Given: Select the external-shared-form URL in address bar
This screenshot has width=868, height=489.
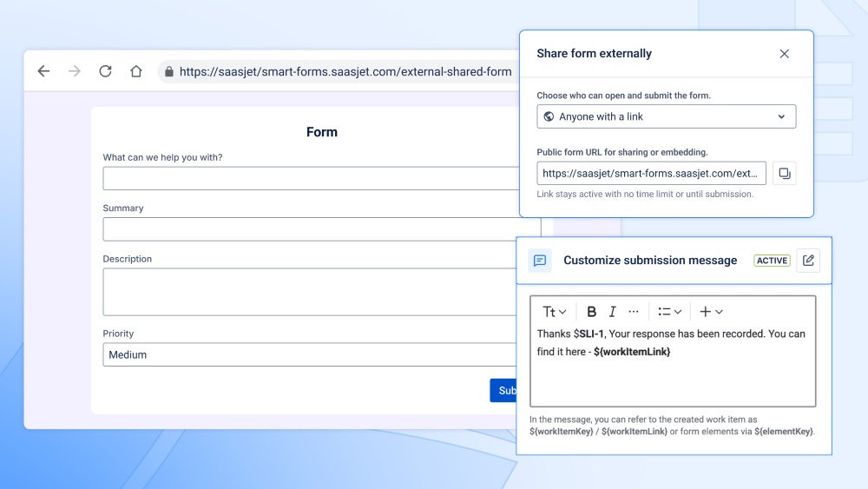Looking at the screenshot, I should [345, 71].
